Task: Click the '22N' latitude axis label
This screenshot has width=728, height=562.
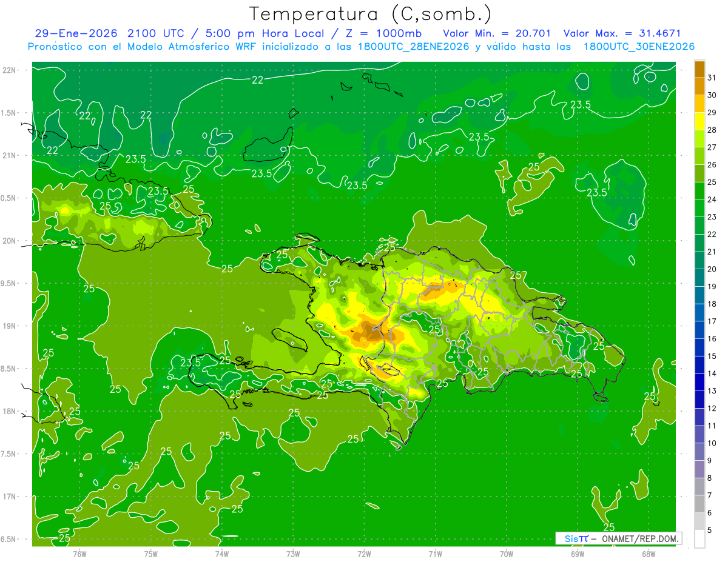Action: click(10, 70)
